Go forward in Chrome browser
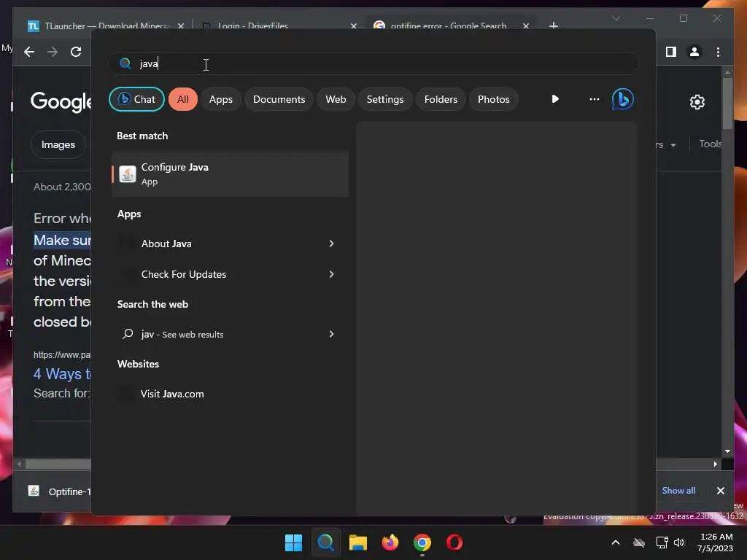 click(x=53, y=52)
